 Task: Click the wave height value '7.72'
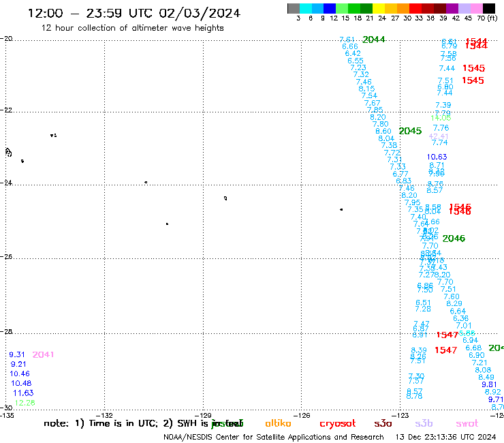coord(392,153)
